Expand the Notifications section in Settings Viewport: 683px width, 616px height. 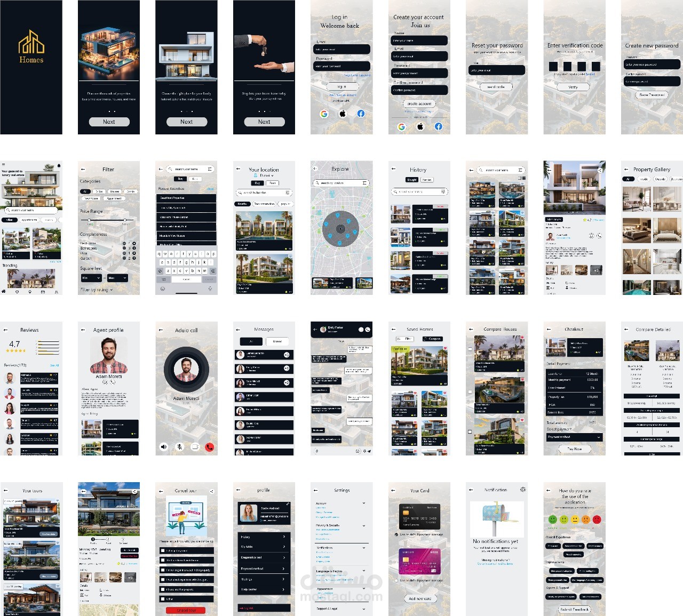(364, 548)
